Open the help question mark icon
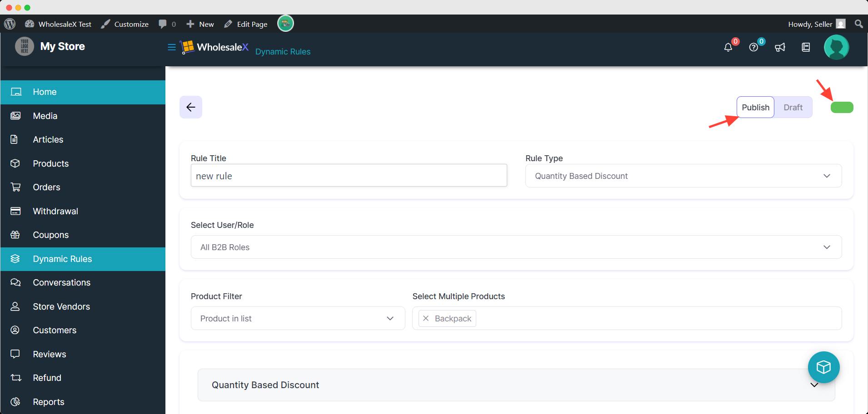The height and width of the screenshot is (414, 868). click(754, 47)
